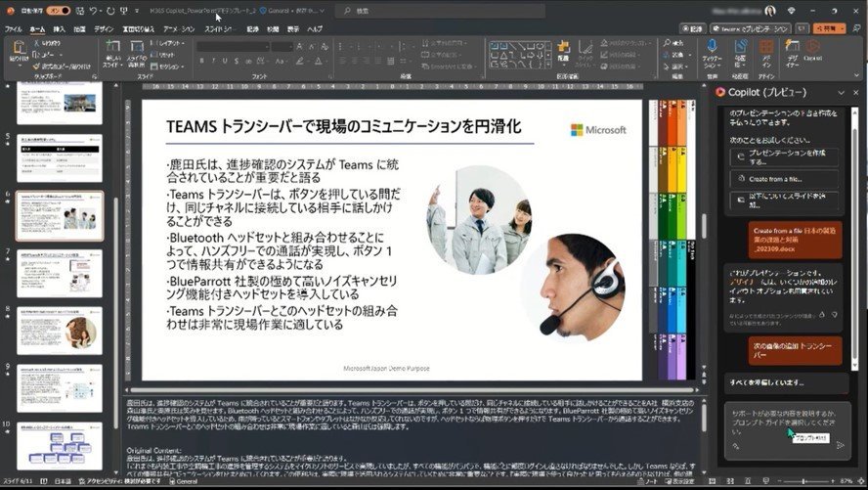
Task: Open the Change Case Aa dropdown
Action: pos(281,61)
